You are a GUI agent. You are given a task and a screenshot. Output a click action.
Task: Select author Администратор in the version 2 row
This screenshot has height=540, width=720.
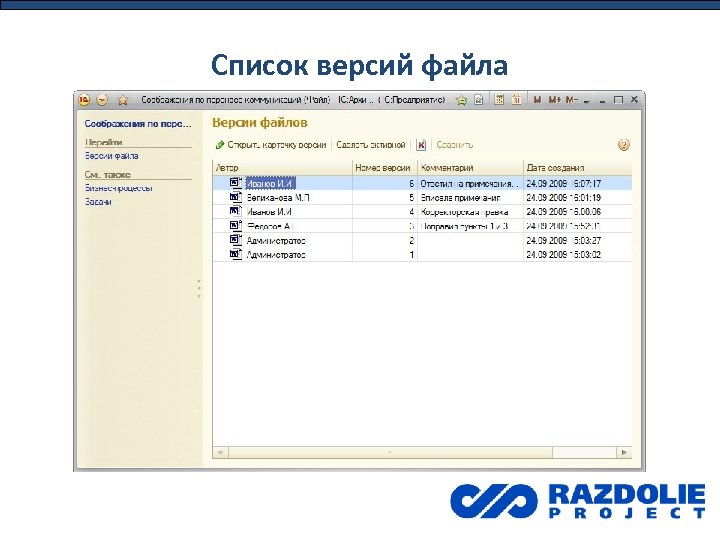tap(276, 241)
